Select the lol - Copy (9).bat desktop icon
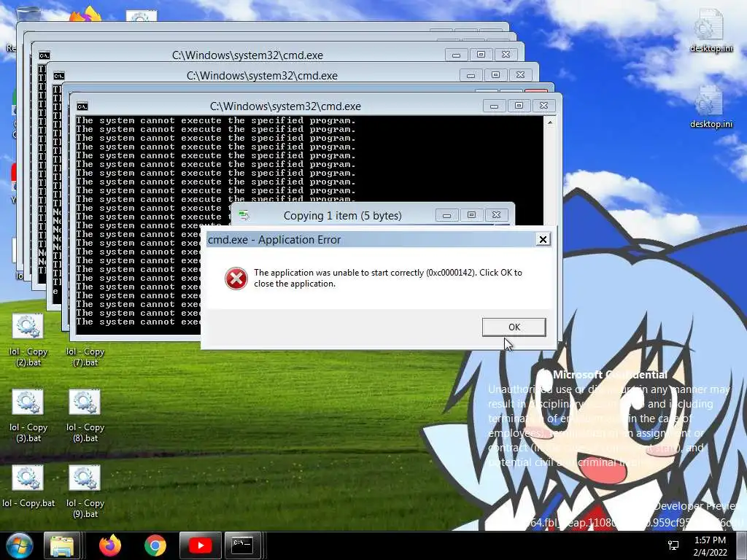This screenshot has height=560, width=747. 85,492
